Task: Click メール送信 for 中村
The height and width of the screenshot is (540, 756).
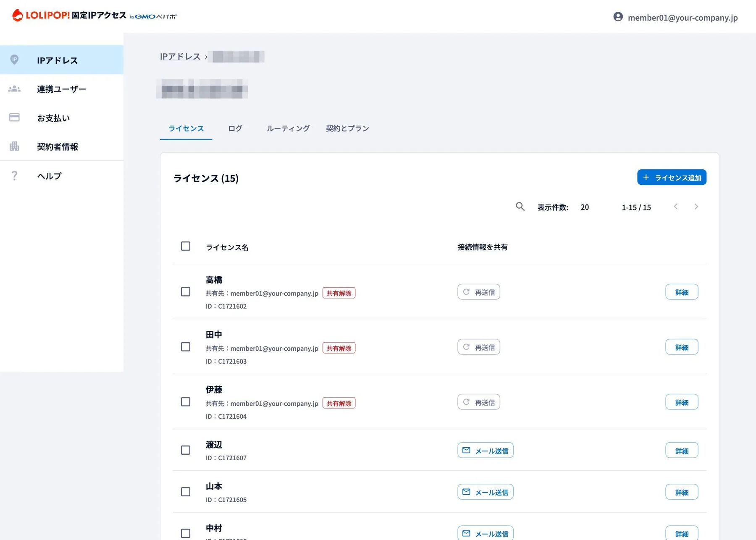Action: point(486,533)
